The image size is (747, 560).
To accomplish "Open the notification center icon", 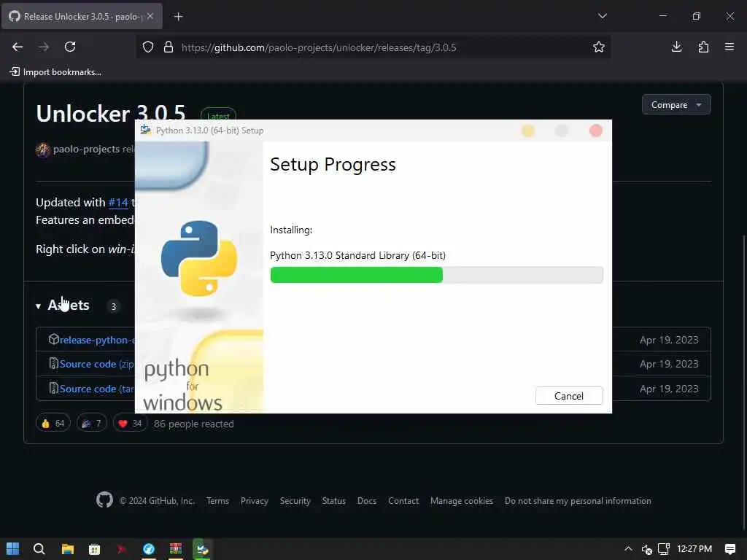I will [729, 549].
